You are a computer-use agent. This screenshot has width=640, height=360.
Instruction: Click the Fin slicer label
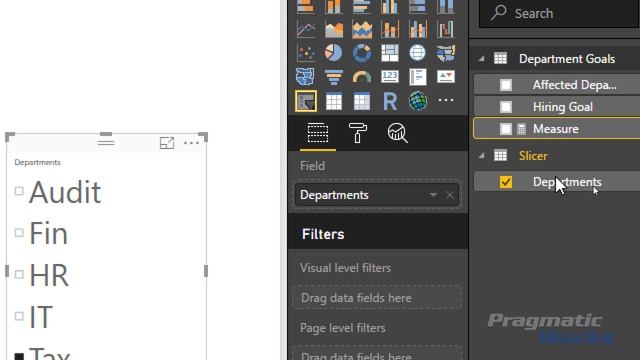coord(49,233)
